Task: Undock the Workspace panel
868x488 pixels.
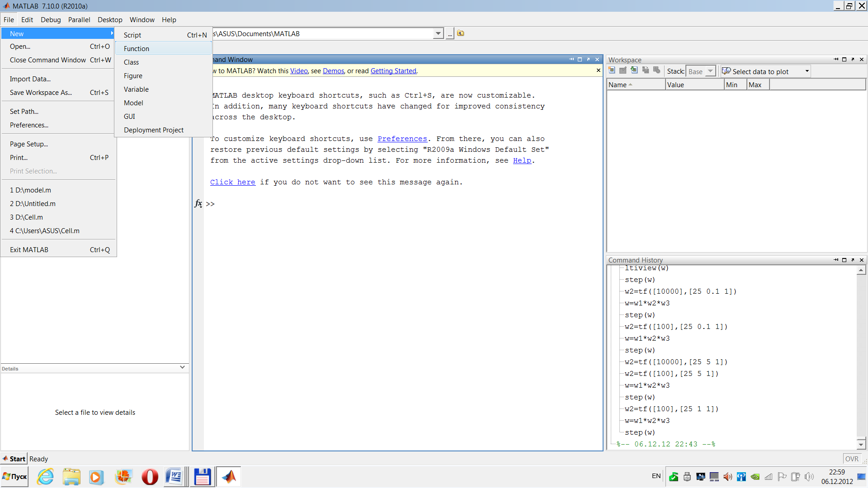Action: pos(853,59)
